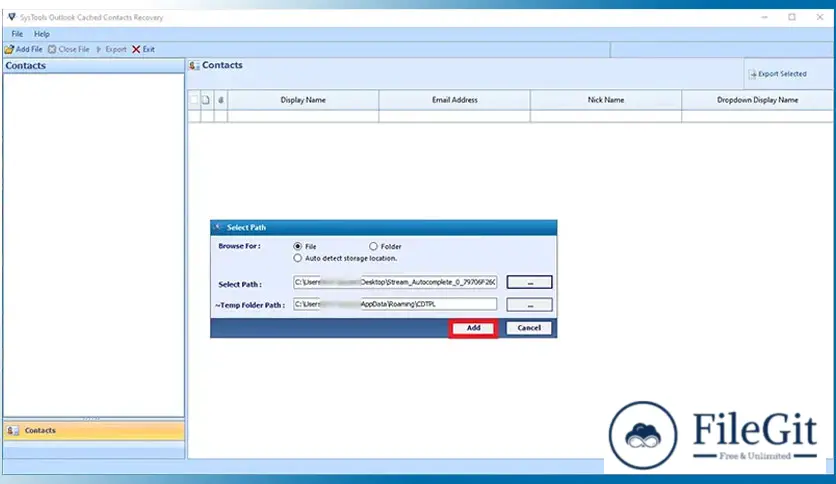Screen dimensions: 836x484
Task: Click the Exit toolbar icon
Action: [x=136, y=50]
